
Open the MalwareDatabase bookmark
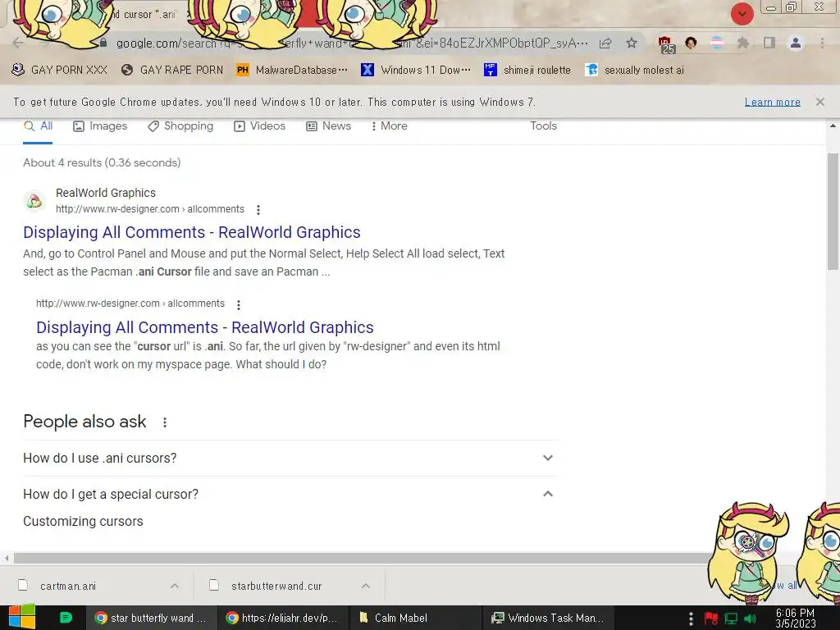coord(292,70)
